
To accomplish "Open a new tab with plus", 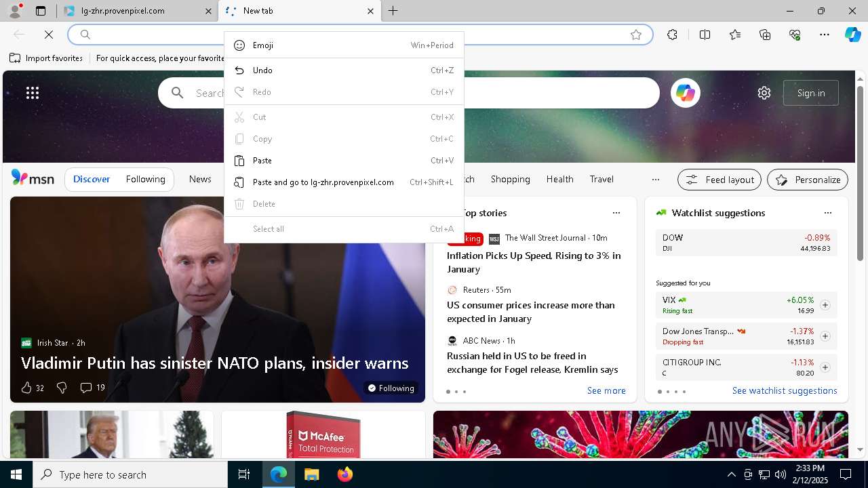I will 393,11.
